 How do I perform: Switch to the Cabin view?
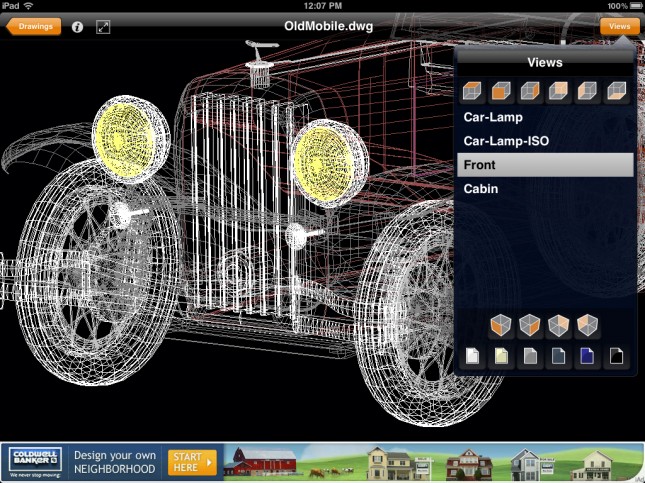(x=545, y=189)
